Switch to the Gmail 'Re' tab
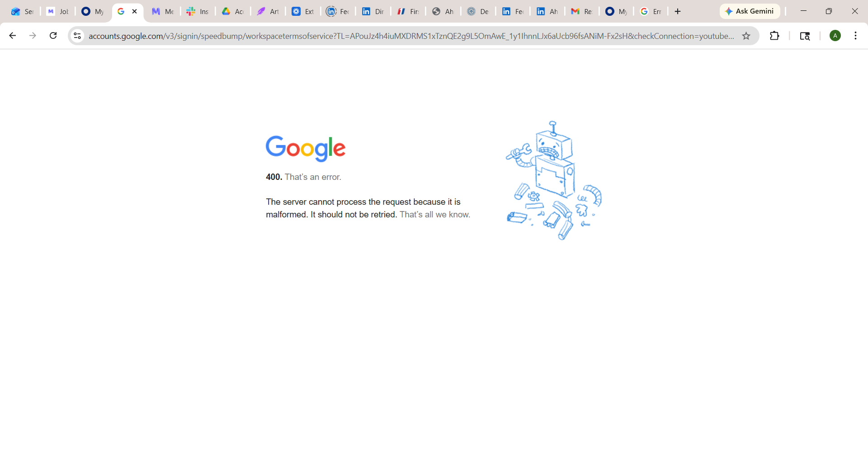The height and width of the screenshot is (461, 868). coord(582,11)
